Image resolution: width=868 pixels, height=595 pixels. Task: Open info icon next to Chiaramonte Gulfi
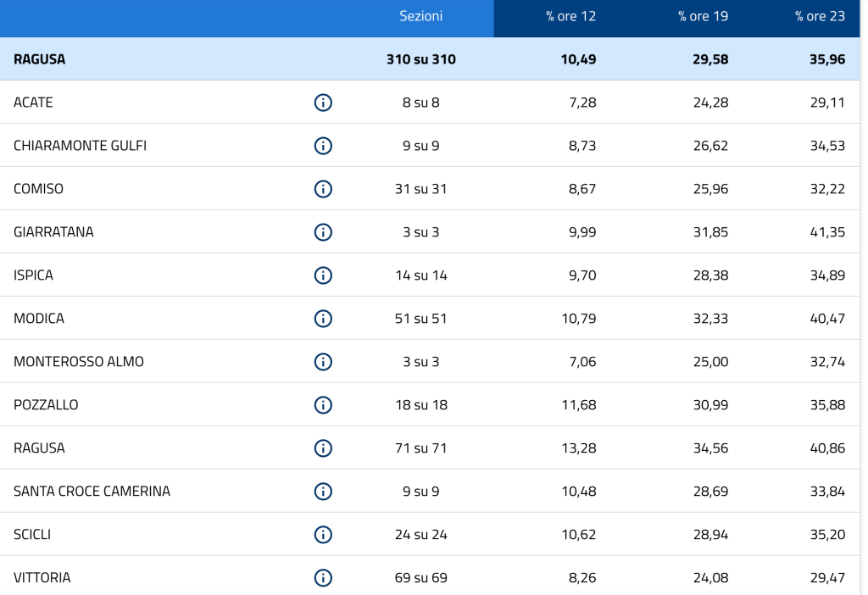point(323,146)
